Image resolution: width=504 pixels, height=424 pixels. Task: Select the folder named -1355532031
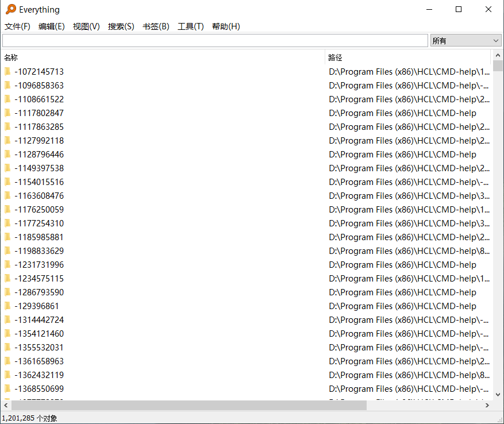click(39, 348)
